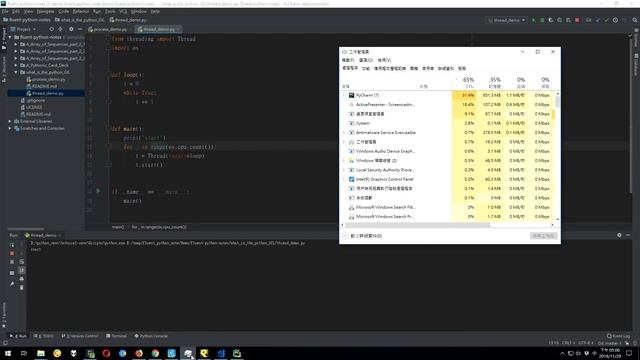Open the first menu in Task Manager menu bar

point(348,60)
